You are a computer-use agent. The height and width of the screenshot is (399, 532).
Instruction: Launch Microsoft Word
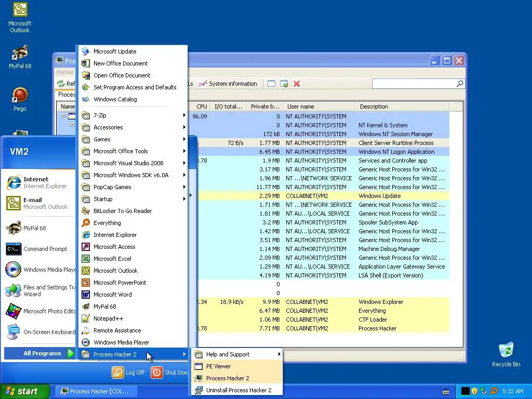coord(134,295)
